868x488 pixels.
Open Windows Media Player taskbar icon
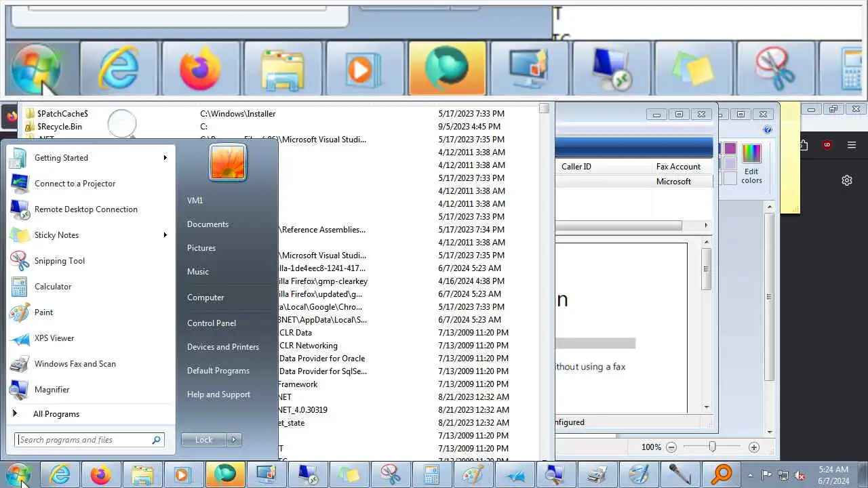point(184,475)
